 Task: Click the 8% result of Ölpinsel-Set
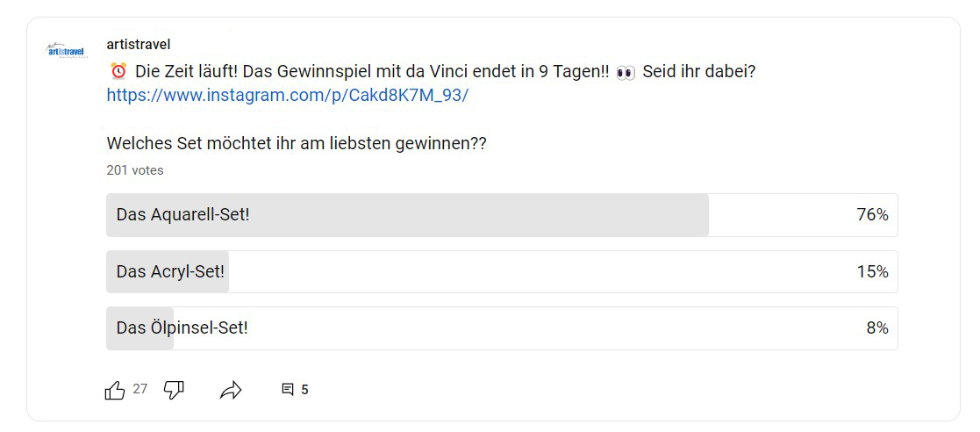pyautogui.click(x=876, y=328)
